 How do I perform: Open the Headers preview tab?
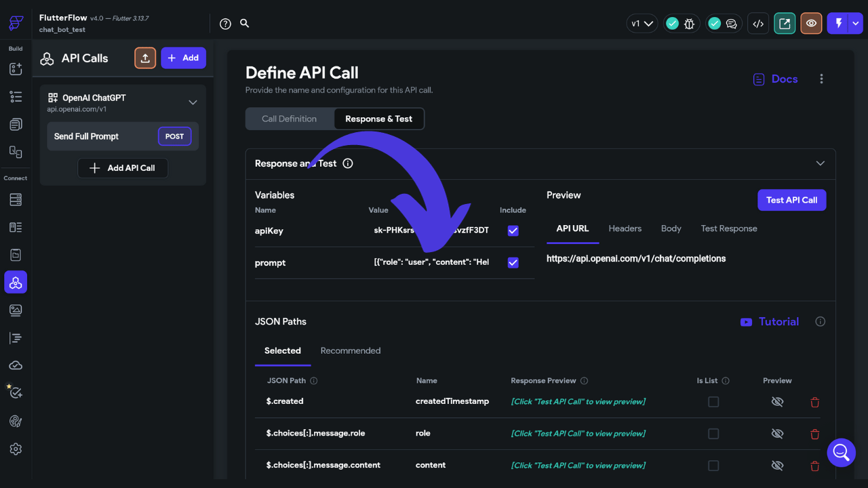[625, 229]
